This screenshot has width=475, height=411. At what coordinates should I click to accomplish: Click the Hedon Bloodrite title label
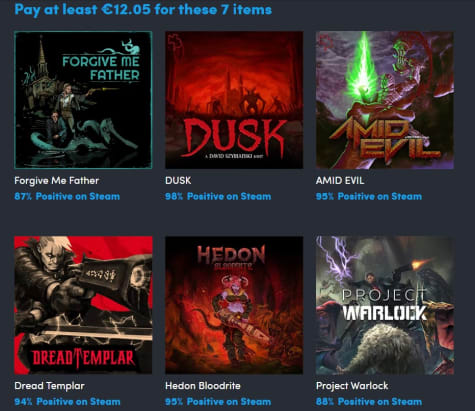coord(203,386)
